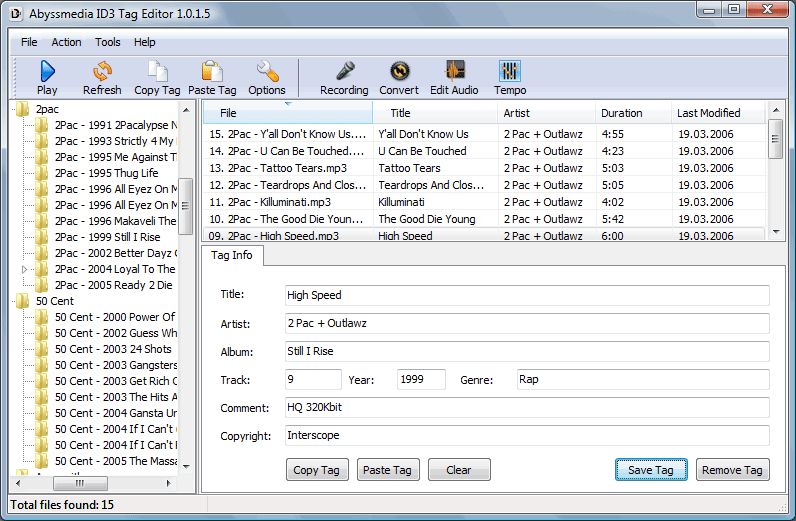
Task: Click into the Genre input field
Action: [643, 380]
